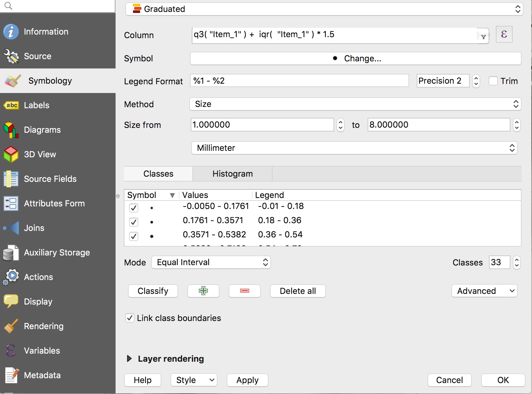
Task: Adjust the Classes count stepper
Action: tap(517, 262)
